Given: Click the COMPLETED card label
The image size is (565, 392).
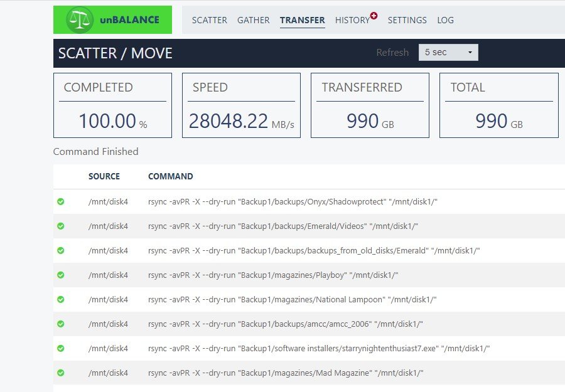Looking at the screenshot, I should (99, 87).
